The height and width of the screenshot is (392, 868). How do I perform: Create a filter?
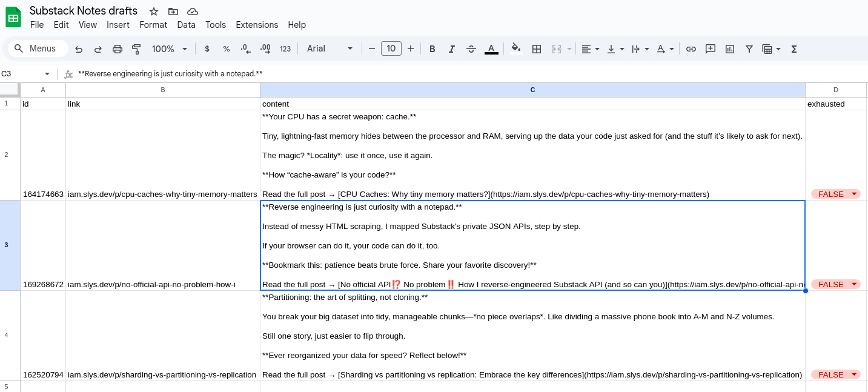click(749, 49)
